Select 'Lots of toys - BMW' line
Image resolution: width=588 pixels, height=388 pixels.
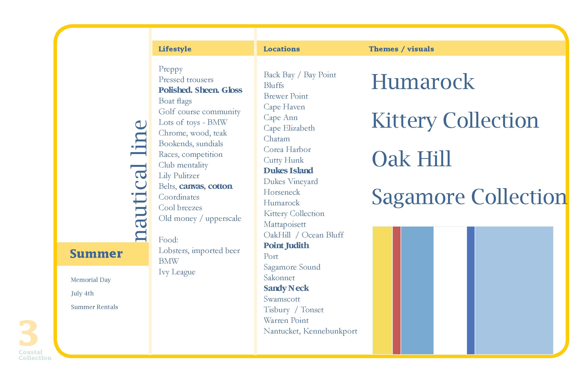tap(193, 122)
